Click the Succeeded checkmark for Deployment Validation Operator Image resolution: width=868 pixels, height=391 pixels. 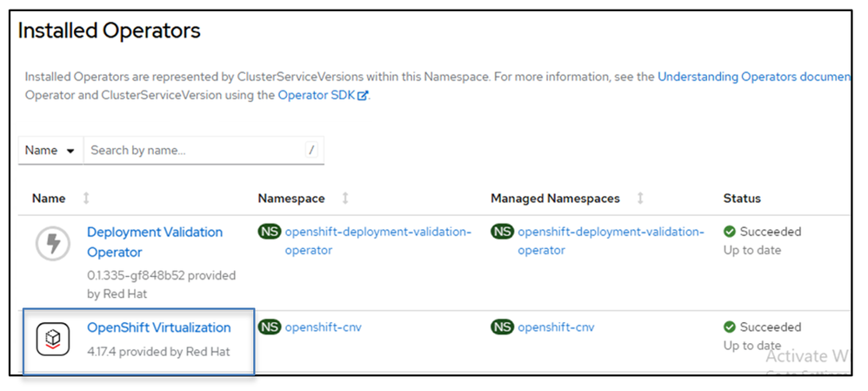click(729, 233)
